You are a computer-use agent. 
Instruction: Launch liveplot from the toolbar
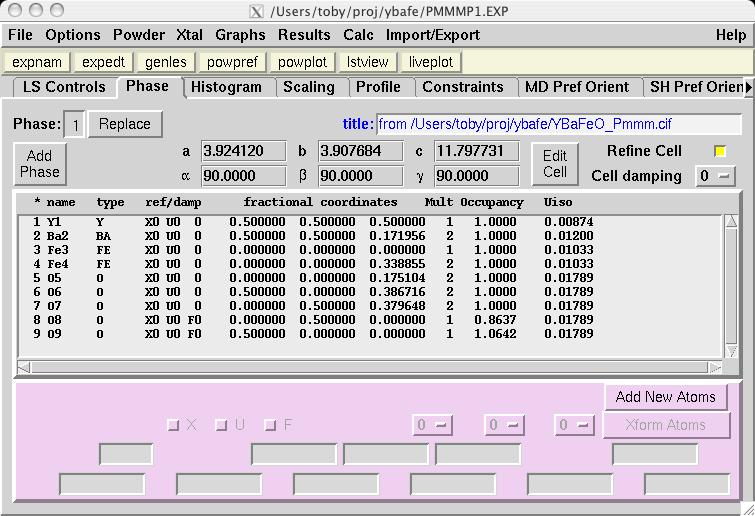(x=430, y=62)
